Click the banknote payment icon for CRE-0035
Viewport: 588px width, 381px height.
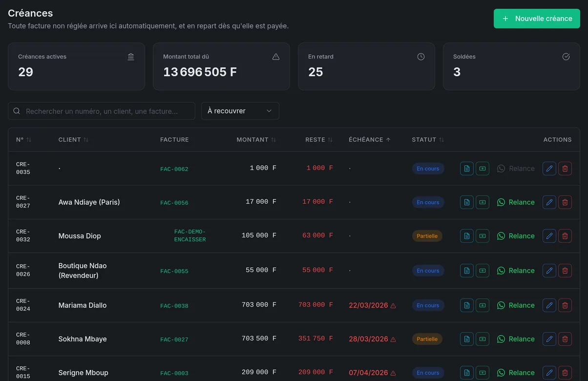click(483, 169)
